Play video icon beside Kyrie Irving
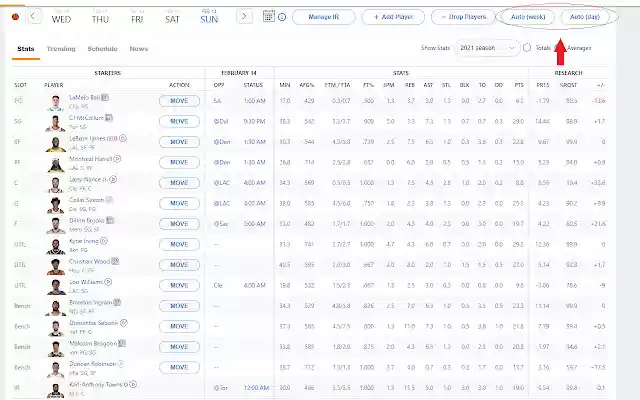640x400 pixels. [104, 241]
